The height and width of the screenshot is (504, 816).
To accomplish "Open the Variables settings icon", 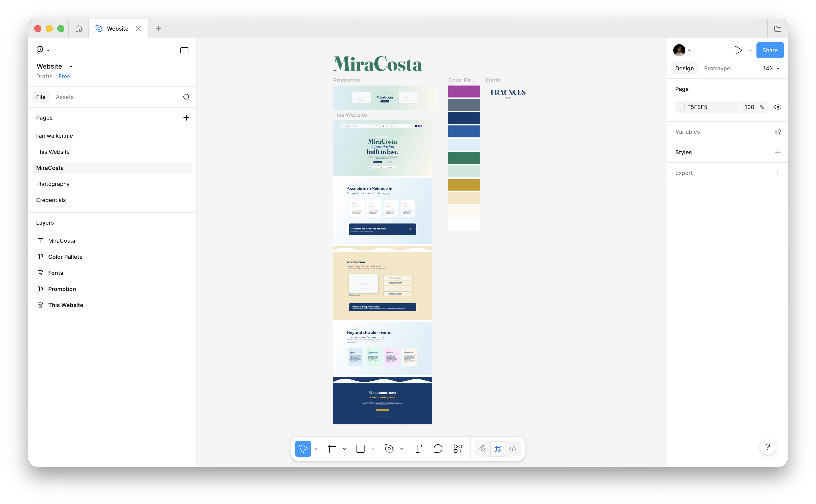I will 778,132.
